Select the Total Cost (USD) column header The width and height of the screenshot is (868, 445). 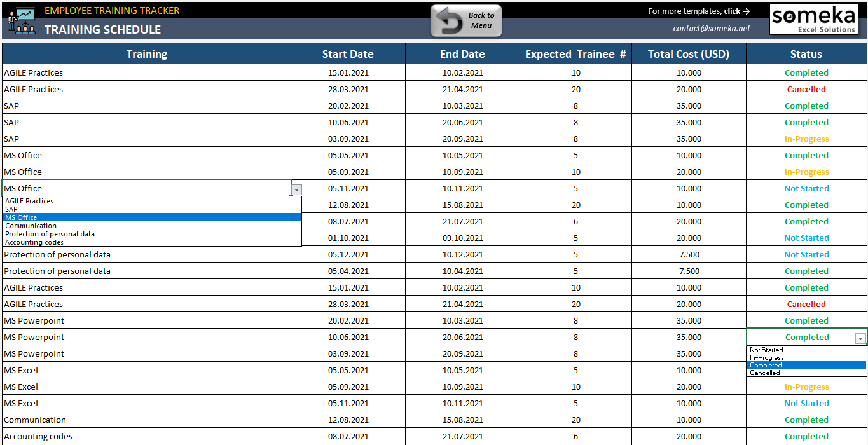coord(689,54)
